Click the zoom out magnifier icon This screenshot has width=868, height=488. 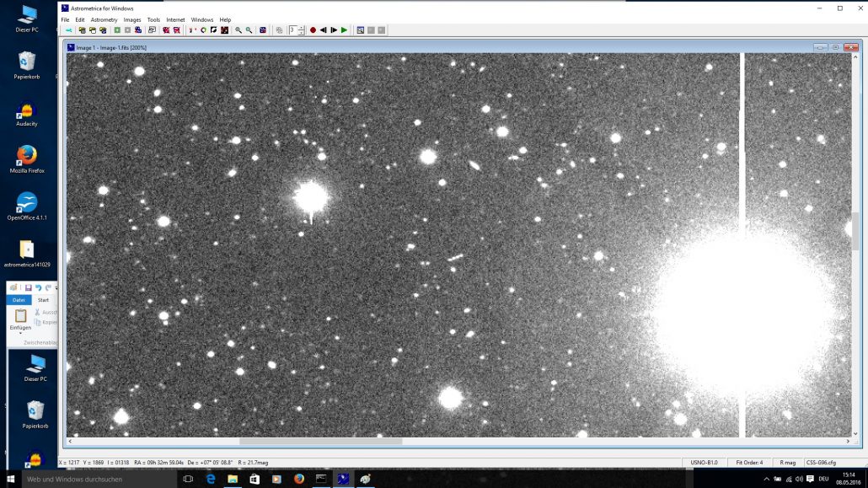coord(249,30)
